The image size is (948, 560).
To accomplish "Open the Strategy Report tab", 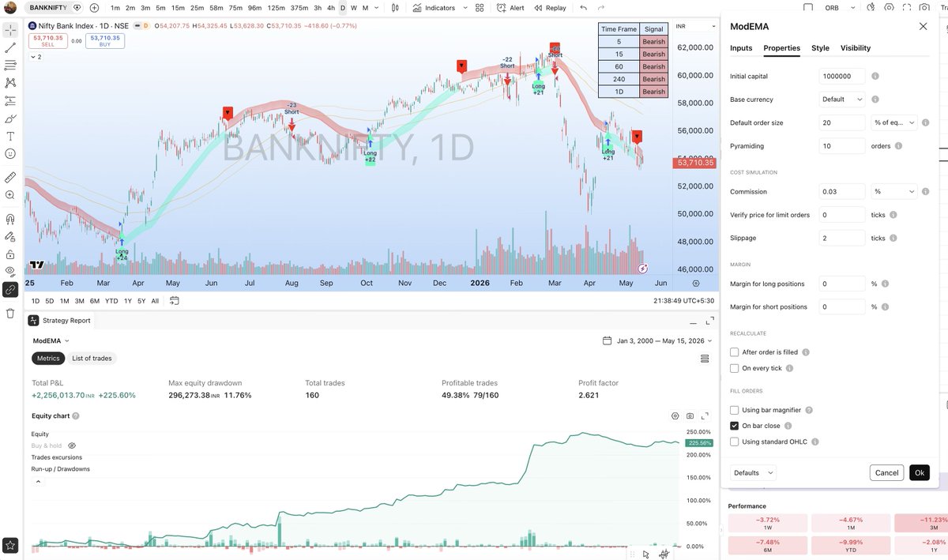I will [x=60, y=321].
